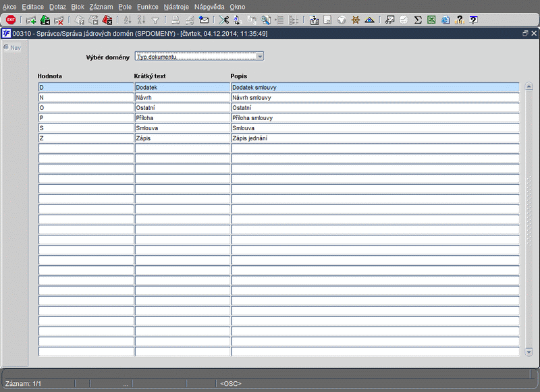Click the 'Záznam: 1/1' status bar text
The image size is (540, 392).
pos(23,383)
